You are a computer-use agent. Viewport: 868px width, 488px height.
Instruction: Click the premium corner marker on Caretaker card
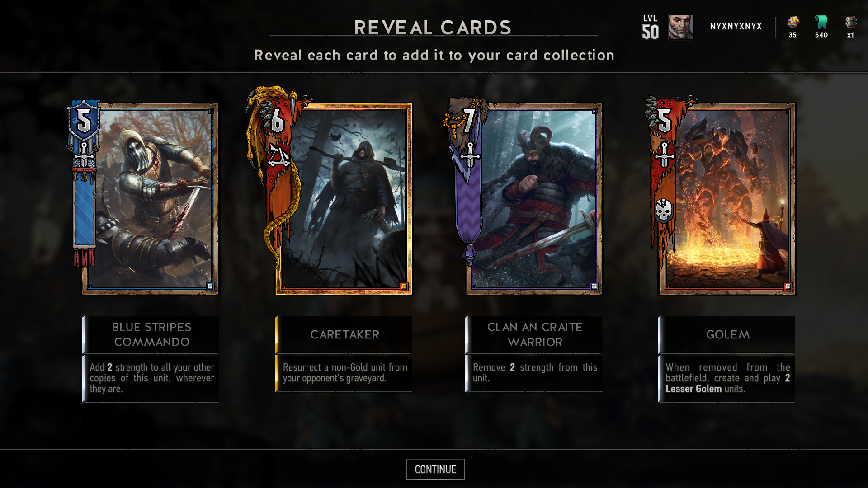[404, 286]
